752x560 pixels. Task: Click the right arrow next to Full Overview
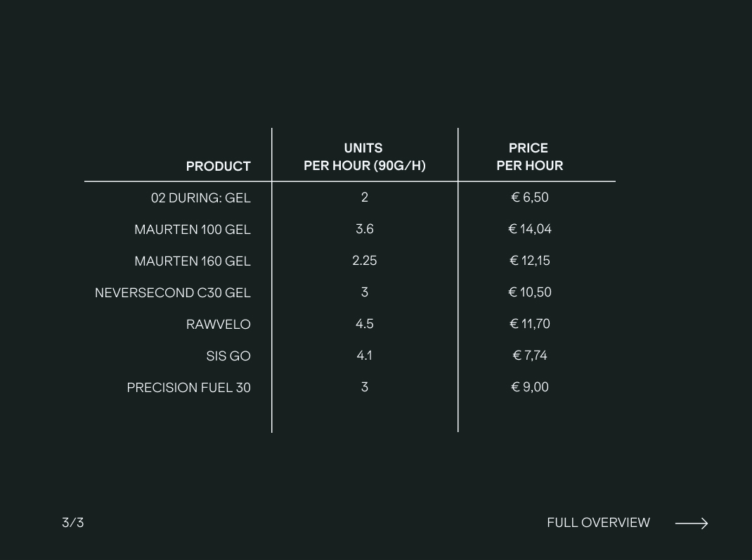tap(691, 523)
